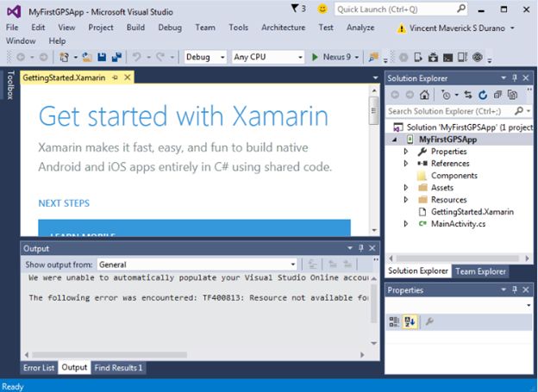Click the Property Pages wrench icon
This screenshot has height=392, width=538.
429,321
